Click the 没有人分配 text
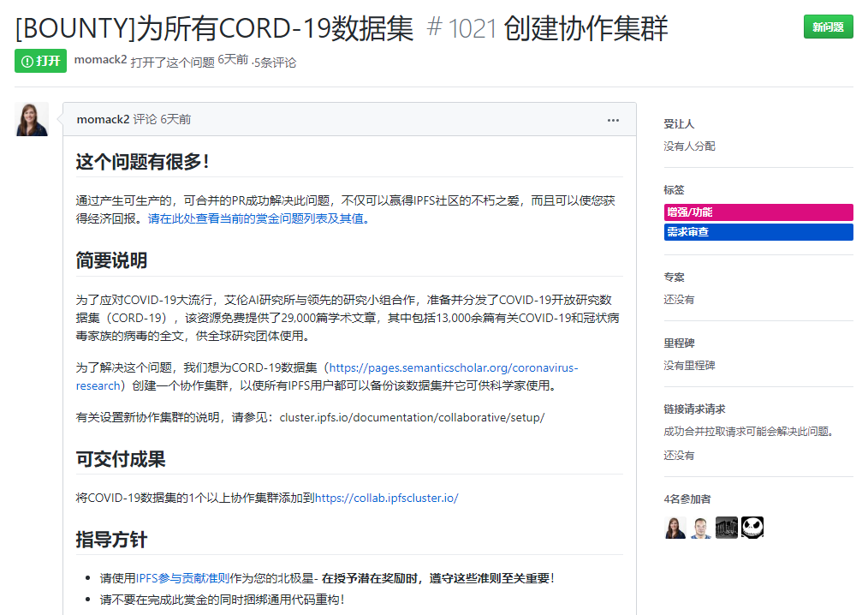 click(689, 146)
